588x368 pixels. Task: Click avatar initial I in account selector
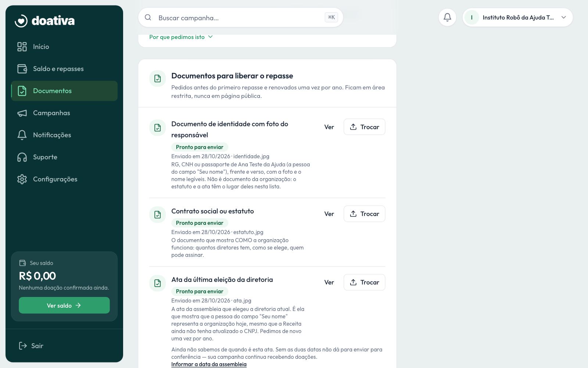[x=472, y=17]
